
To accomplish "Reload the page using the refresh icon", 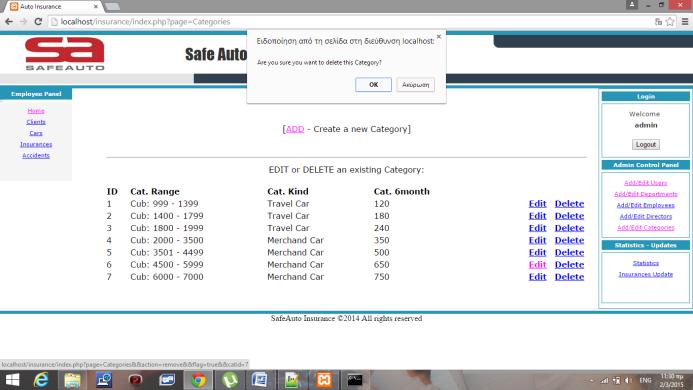I will pyautogui.click(x=38, y=22).
